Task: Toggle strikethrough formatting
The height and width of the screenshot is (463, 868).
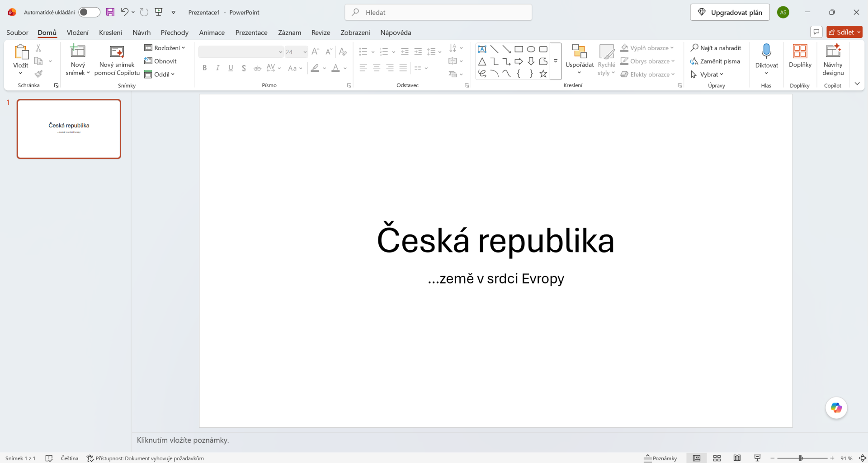Action: [257, 68]
